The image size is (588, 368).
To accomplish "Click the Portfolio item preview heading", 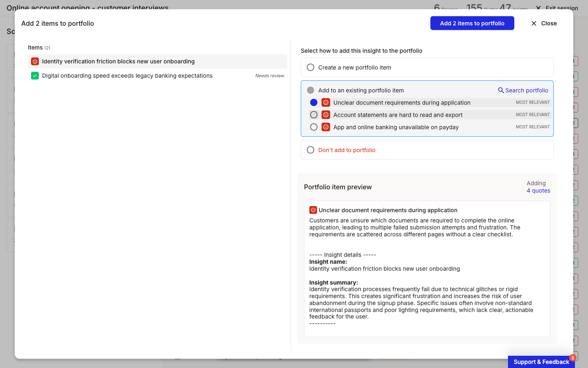I will tap(338, 187).
